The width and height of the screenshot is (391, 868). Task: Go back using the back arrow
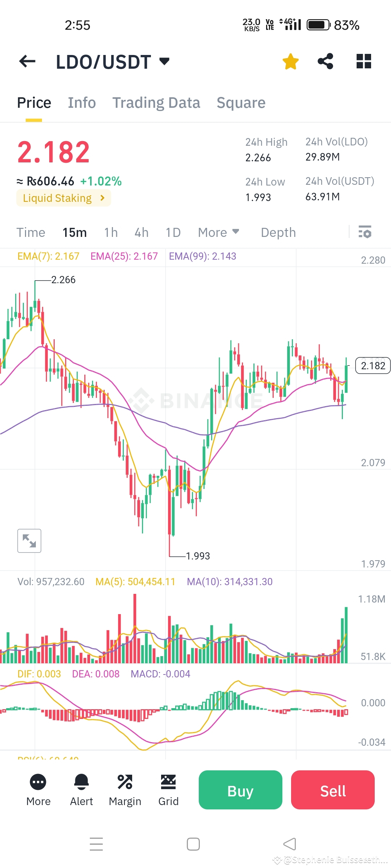click(27, 61)
